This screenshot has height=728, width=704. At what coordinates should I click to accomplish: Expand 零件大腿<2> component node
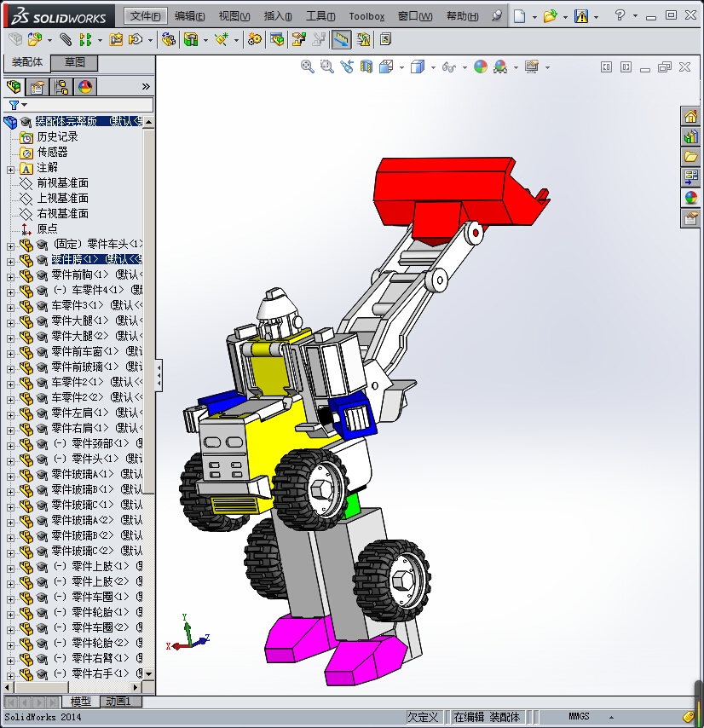[10, 338]
